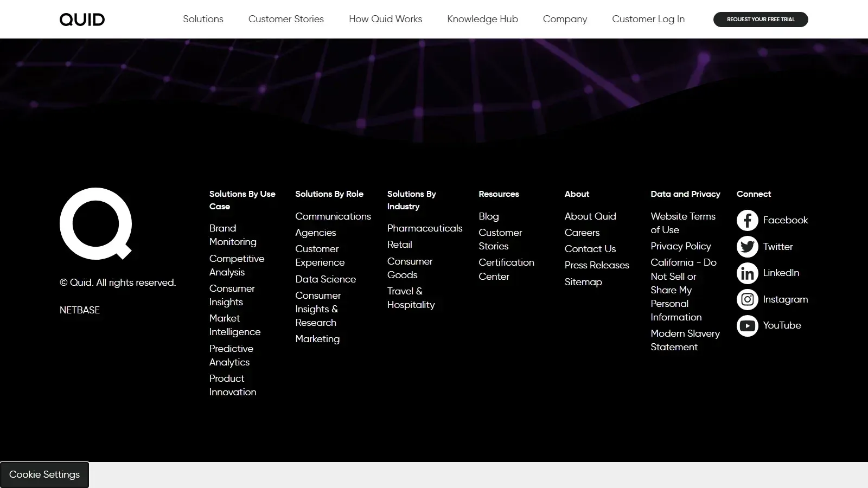Open Contact Us link
The height and width of the screenshot is (488, 868).
click(x=590, y=249)
